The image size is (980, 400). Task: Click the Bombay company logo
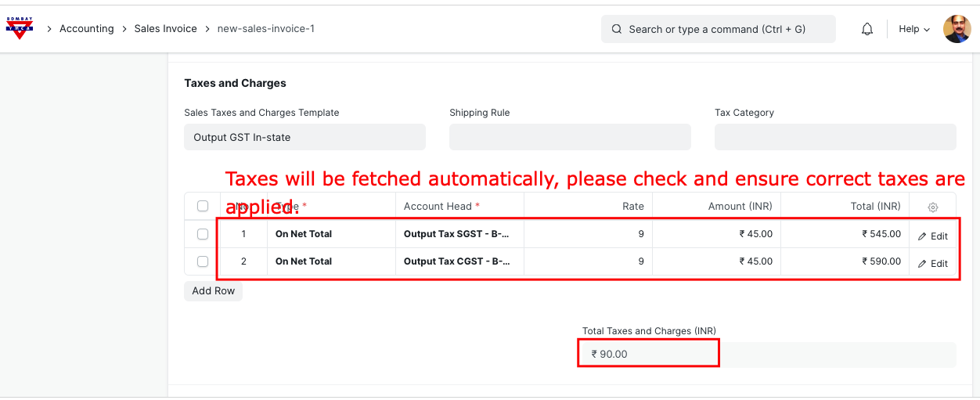click(20, 29)
